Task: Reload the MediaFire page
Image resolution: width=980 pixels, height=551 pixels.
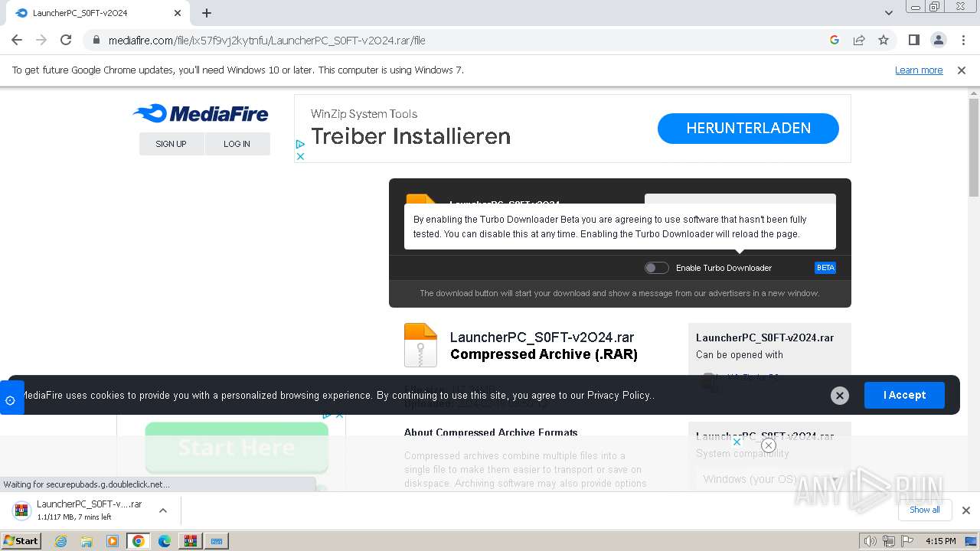Action: tap(66, 40)
